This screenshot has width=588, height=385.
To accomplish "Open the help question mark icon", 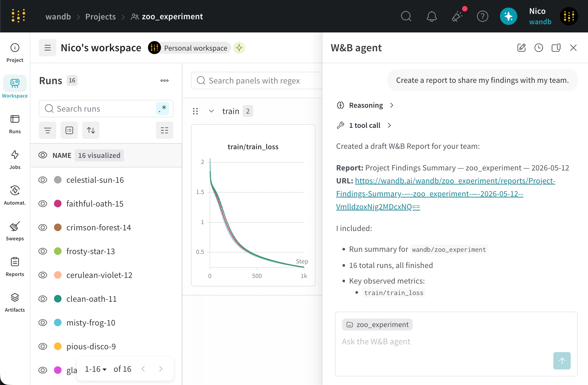I will click(x=482, y=16).
